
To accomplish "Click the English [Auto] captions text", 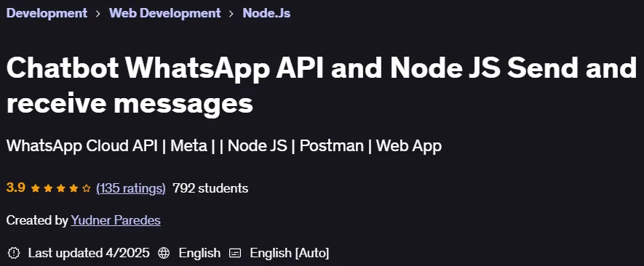I will (290, 253).
